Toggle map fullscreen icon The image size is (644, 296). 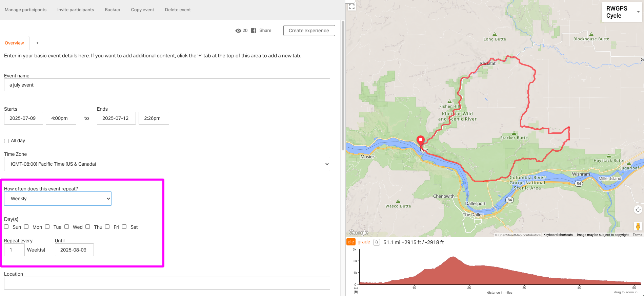click(x=352, y=6)
